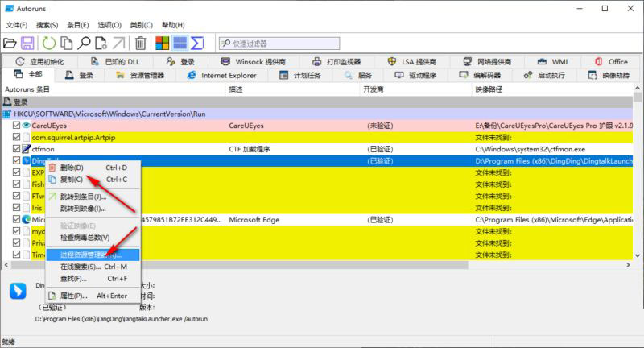Switch to the 应用初始化 tab
The height and width of the screenshot is (348, 644).
click(x=39, y=62)
